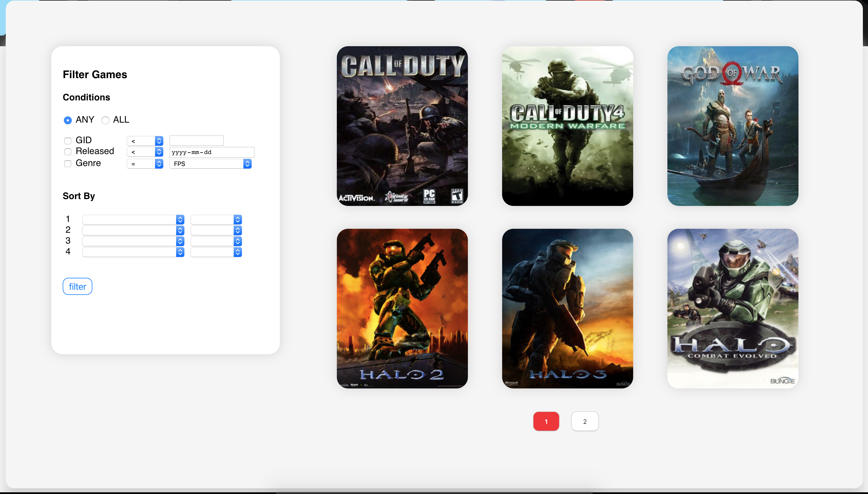Open Sort By row 3 order dropdown

(x=216, y=241)
